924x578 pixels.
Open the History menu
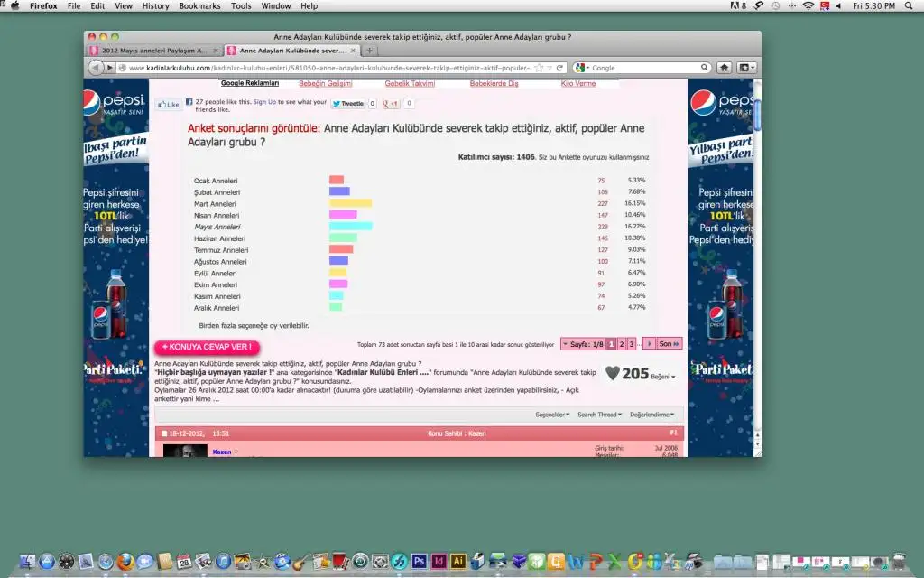click(x=155, y=6)
